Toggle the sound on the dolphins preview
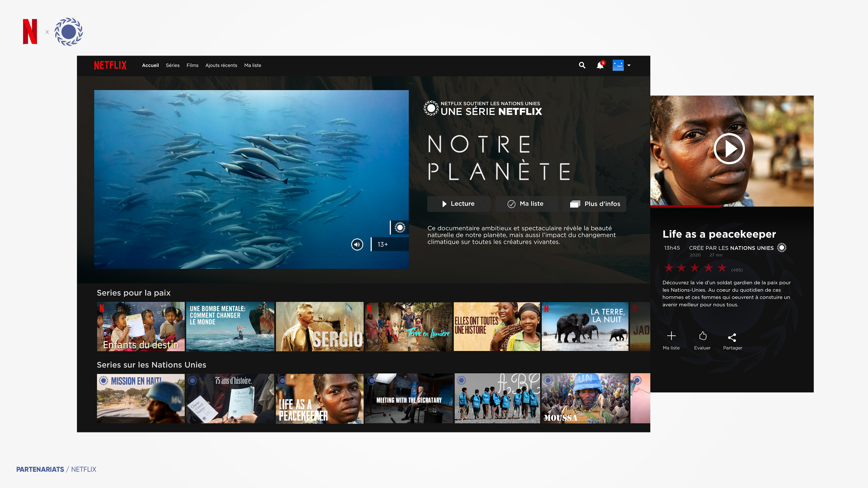Screen dimensions: 868x488 pyautogui.click(x=357, y=244)
